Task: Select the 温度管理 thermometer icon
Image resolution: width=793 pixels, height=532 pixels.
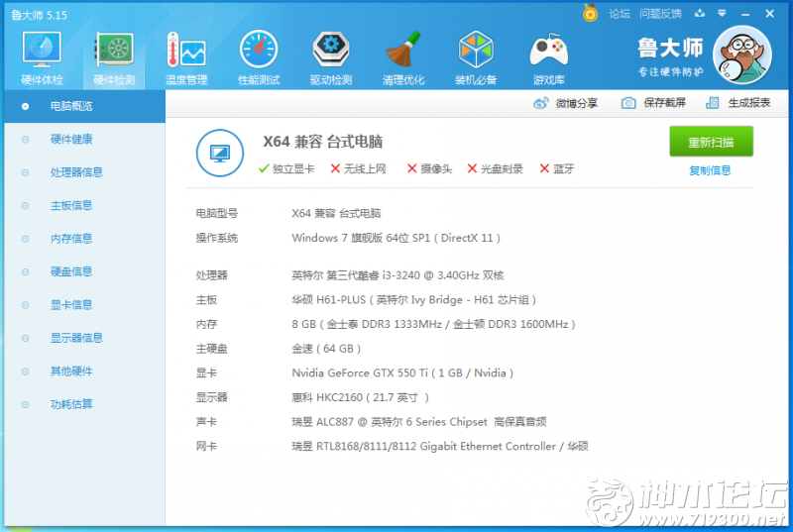Action: 185,55
